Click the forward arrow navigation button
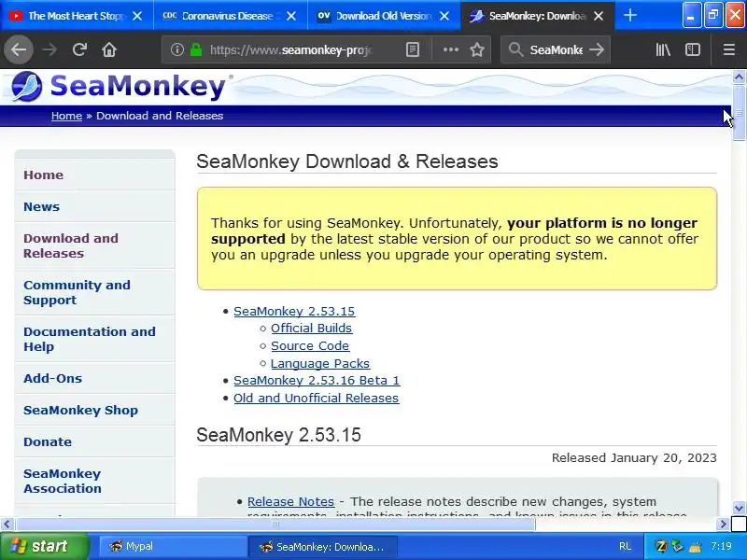This screenshot has width=747, height=560. tap(49, 49)
